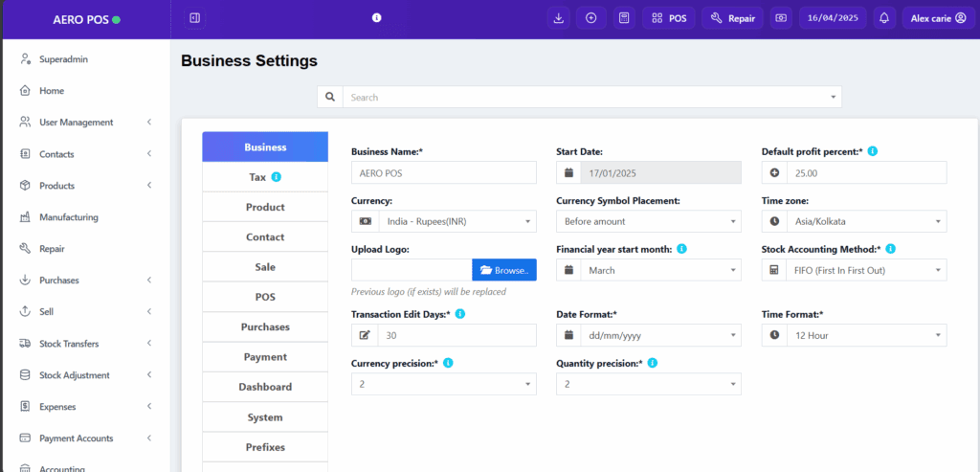Click the info icon beside Default profit percent

(x=873, y=151)
